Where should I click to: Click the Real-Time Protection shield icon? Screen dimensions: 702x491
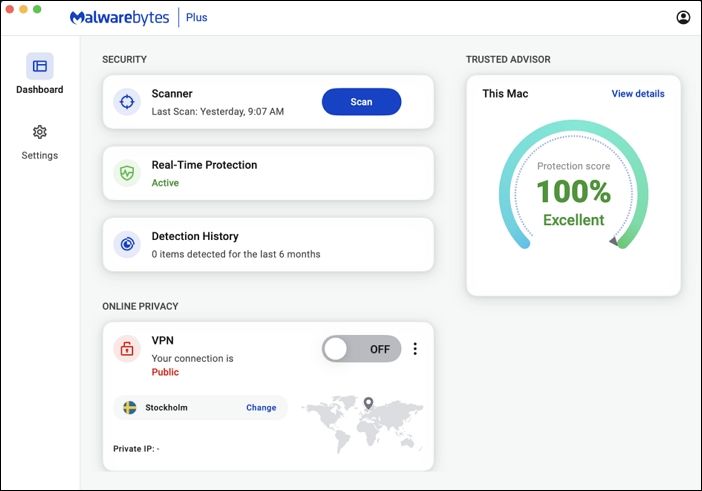click(x=126, y=173)
